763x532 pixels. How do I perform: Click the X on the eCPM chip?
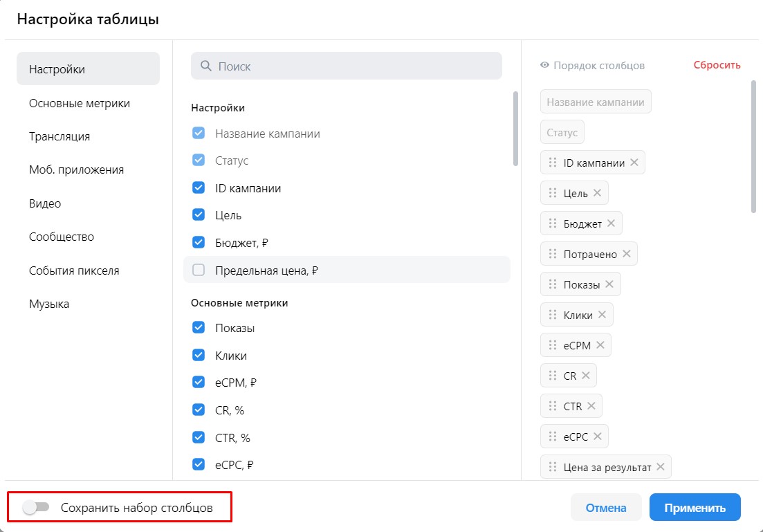point(600,345)
